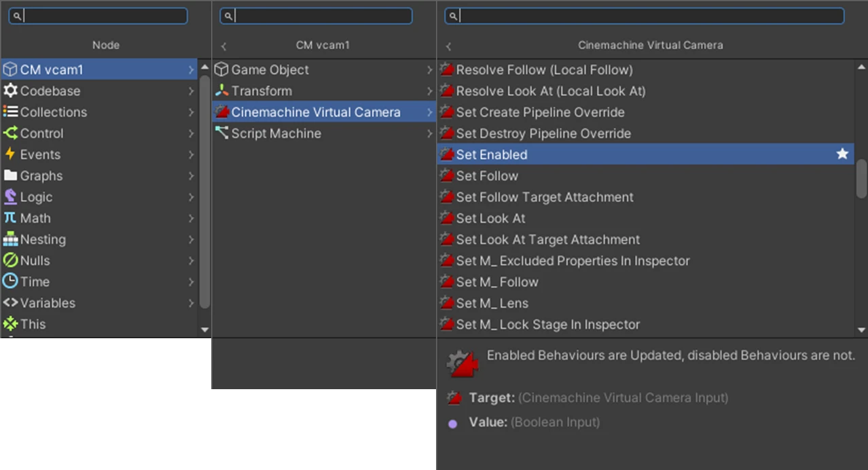Image resolution: width=868 pixels, height=470 pixels.
Task: Select Set M_ Lock Stage In Inspector
Action: (x=645, y=324)
